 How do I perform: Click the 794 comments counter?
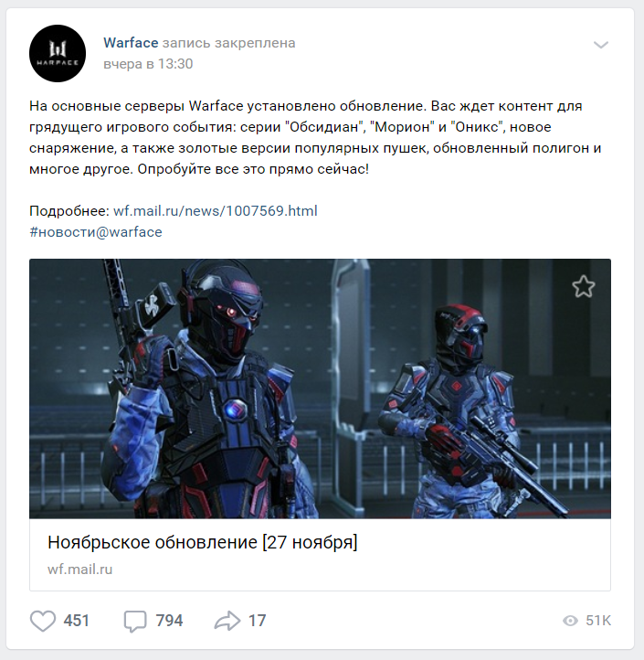[169, 621]
